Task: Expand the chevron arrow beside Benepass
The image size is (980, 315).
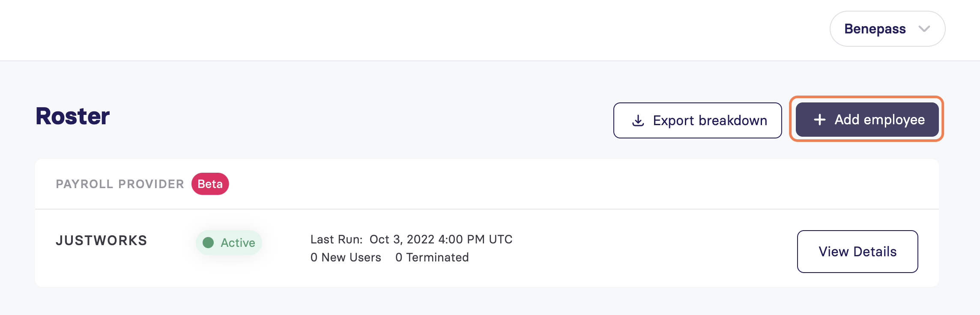Action: coord(924,29)
